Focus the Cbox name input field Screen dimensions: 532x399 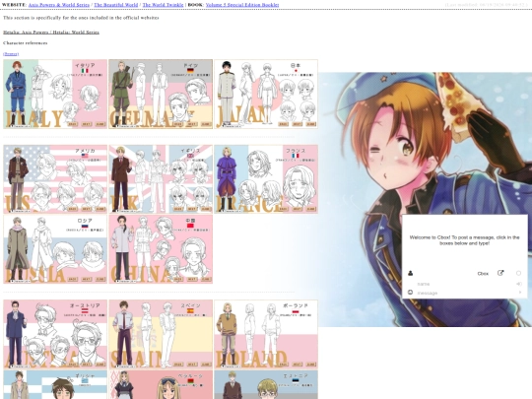tap(465, 284)
